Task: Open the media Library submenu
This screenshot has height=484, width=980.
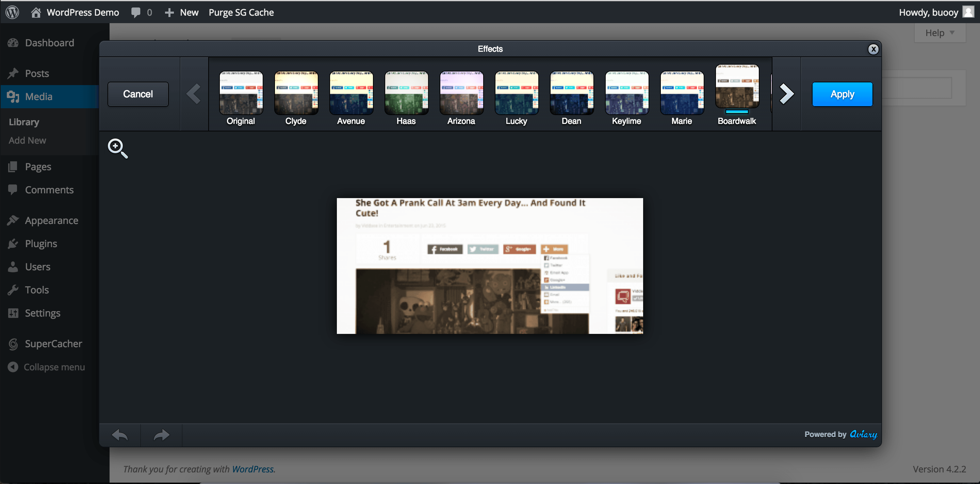Action: 24,122
